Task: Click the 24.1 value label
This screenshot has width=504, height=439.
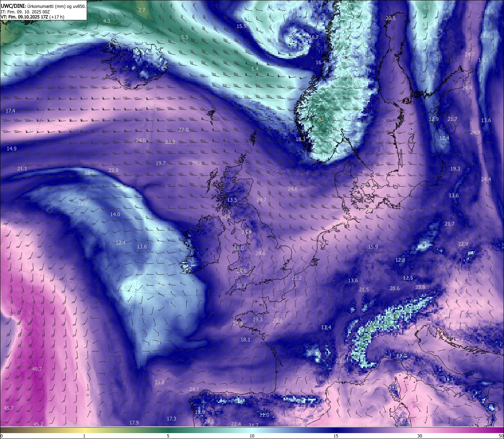Action: [x=194, y=389]
